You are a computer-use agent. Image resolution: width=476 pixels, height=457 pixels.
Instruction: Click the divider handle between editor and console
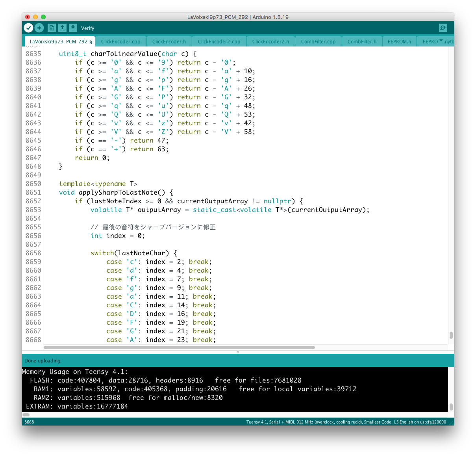pos(238,352)
